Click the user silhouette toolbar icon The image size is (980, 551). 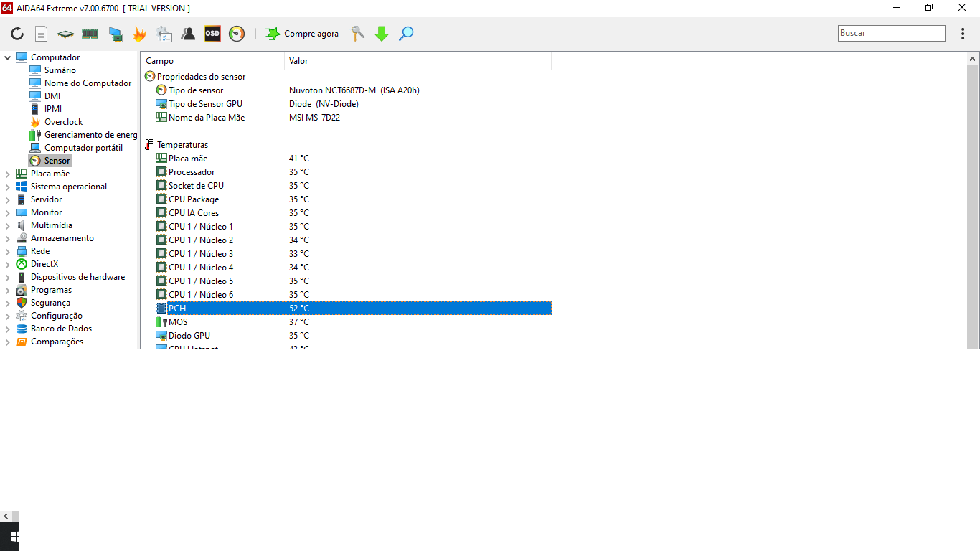point(188,34)
